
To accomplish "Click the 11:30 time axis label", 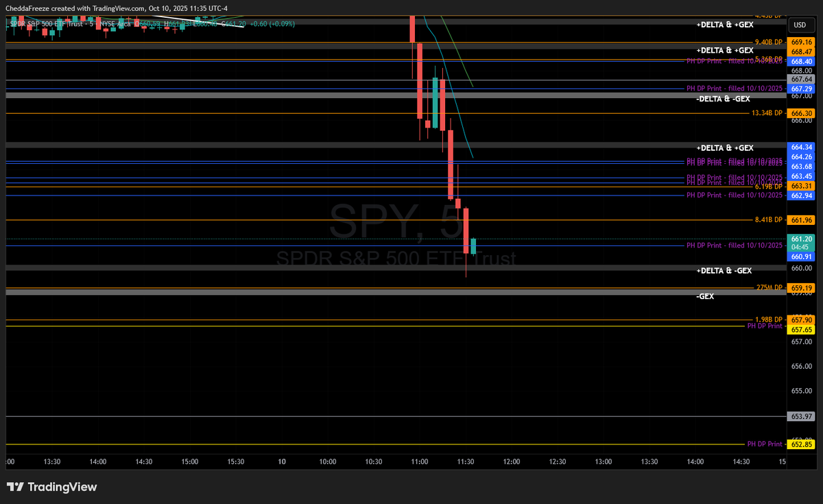I will pos(466,462).
